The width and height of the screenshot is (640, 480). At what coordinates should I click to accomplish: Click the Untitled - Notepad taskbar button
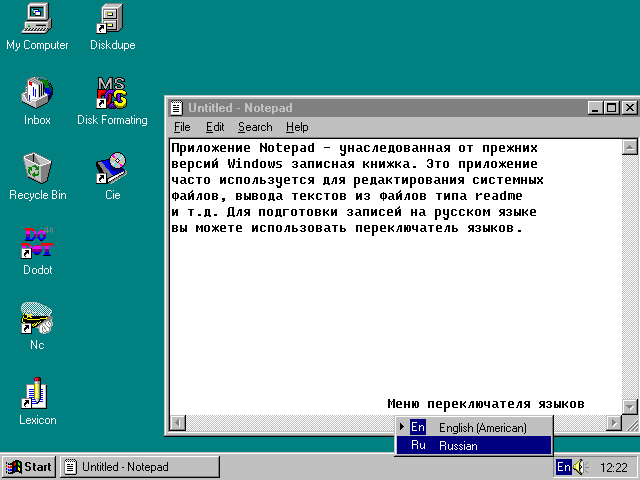coord(115,467)
